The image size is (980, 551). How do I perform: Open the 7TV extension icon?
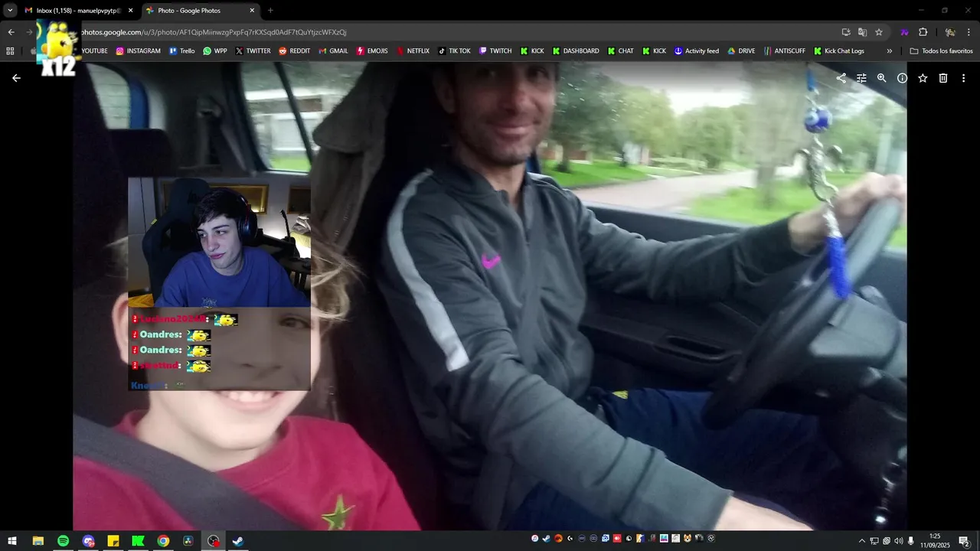[905, 32]
